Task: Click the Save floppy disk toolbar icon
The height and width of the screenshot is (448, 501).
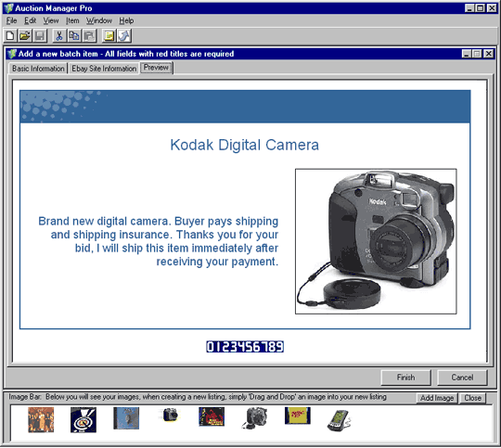Action: tap(40, 36)
